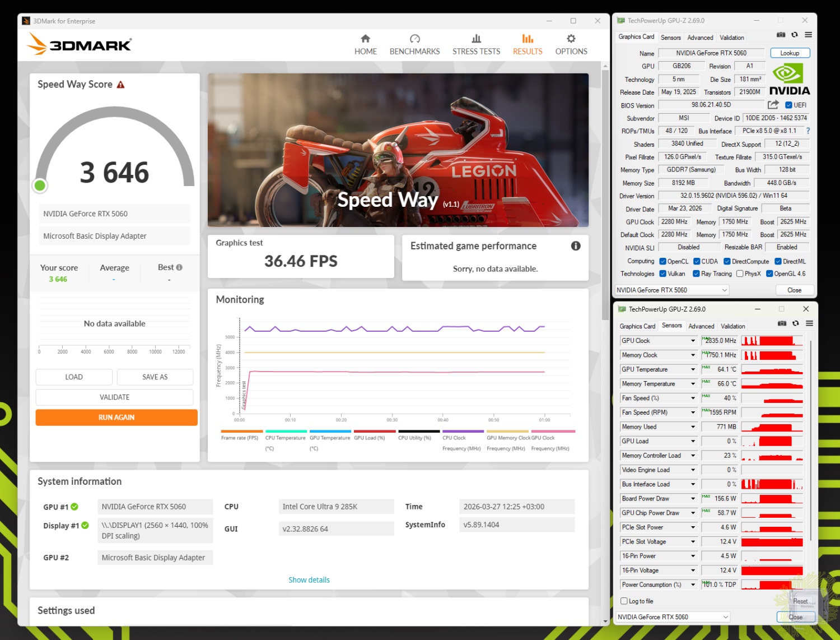The width and height of the screenshot is (840, 640).
Task: Toggle the PhysX checkbox
Action: [x=740, y=274]
